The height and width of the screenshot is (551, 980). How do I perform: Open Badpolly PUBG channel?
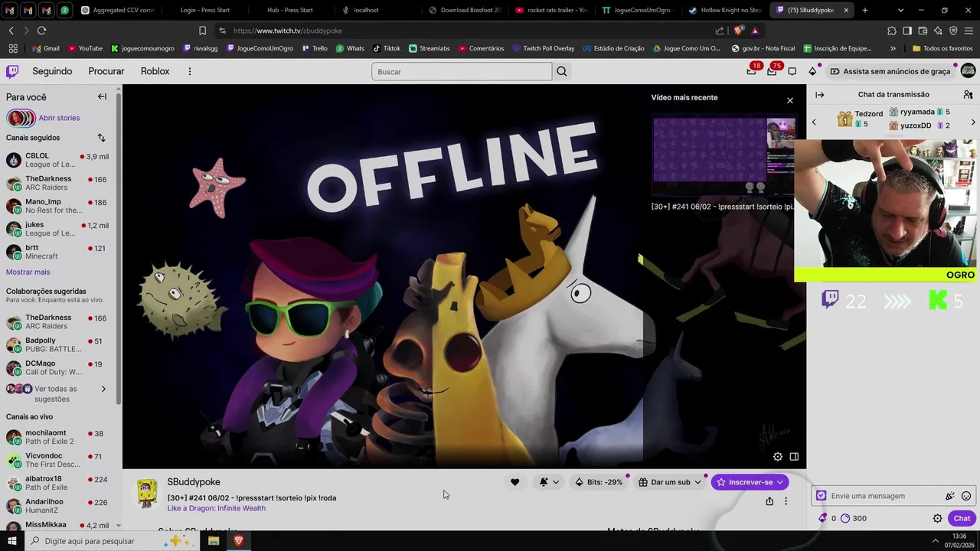57,344
